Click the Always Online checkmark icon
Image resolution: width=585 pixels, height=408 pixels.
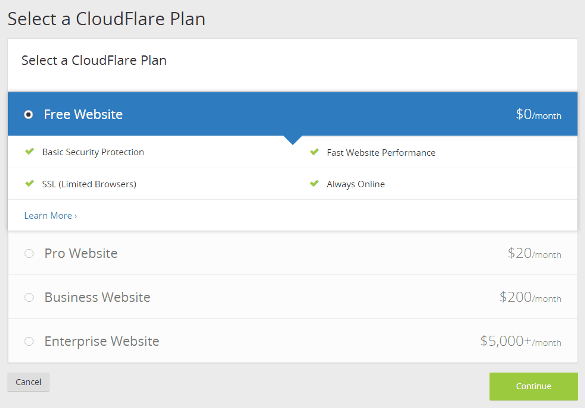[315, 183]
